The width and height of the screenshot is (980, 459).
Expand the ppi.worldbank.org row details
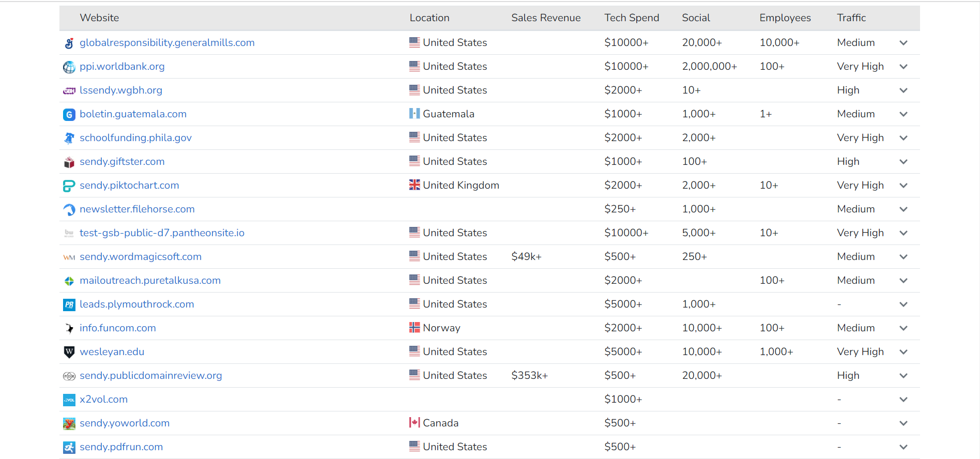point(904,67)
